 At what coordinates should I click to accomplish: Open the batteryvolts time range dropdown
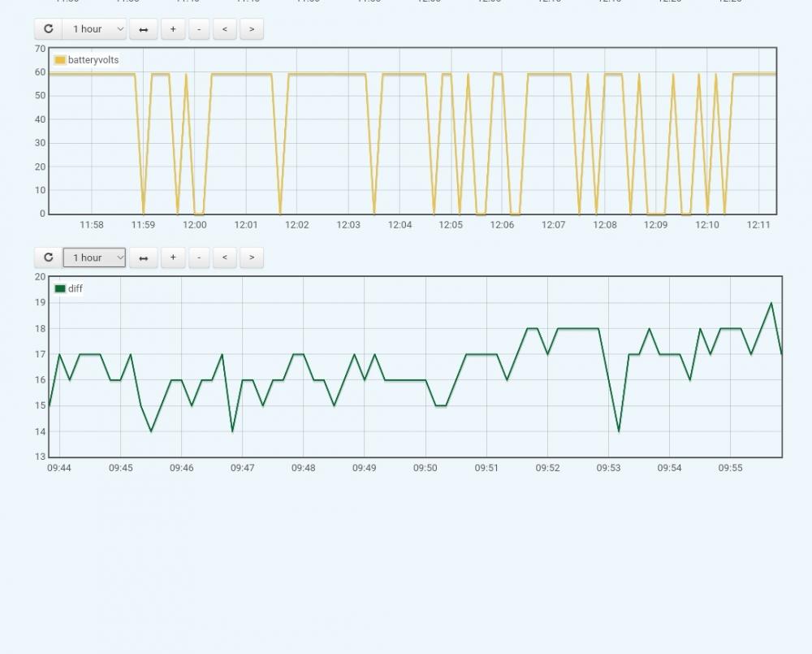tap(94, 29)
